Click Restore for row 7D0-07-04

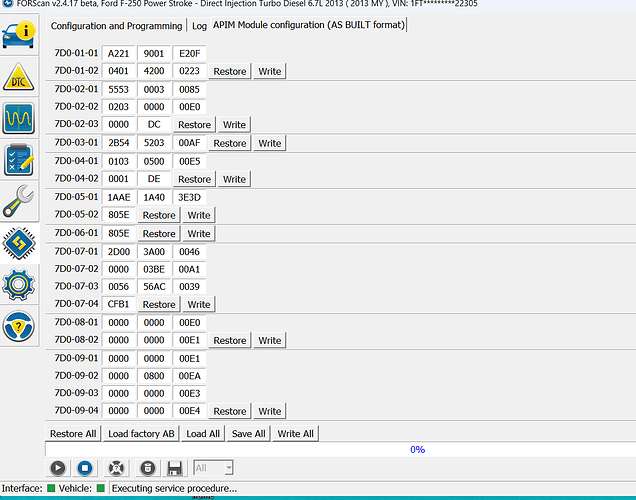159,304
